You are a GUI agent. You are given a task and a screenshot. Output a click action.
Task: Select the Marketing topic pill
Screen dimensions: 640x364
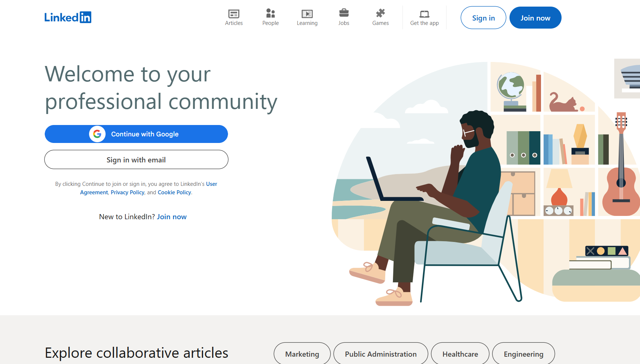[302, 354]
